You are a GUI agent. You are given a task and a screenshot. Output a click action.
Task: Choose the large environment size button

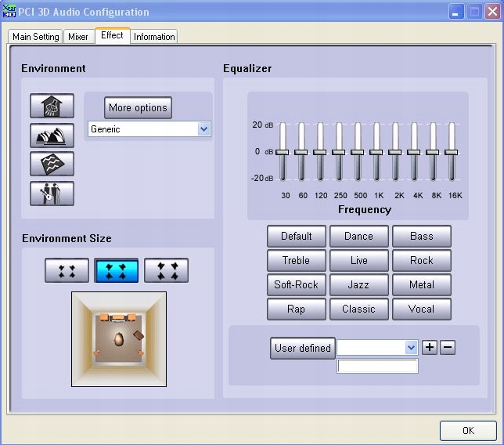coord(166,270)
